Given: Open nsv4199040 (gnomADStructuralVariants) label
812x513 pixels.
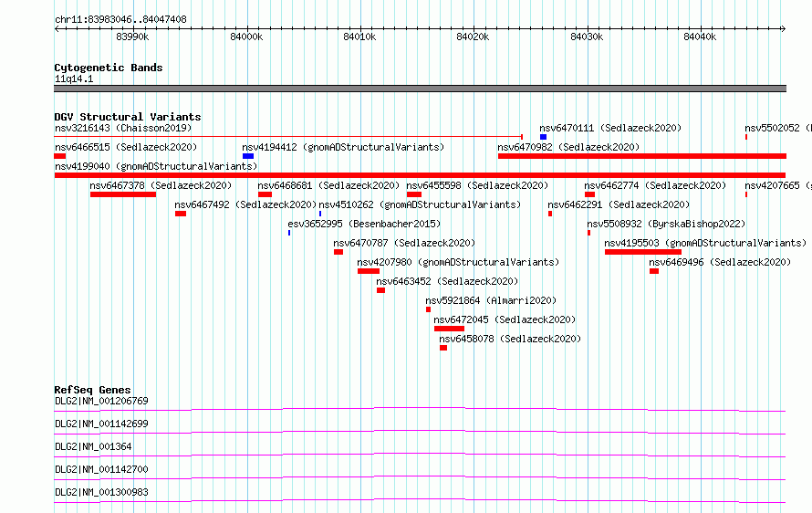Looking at the screenshot, I should [156, 166].
